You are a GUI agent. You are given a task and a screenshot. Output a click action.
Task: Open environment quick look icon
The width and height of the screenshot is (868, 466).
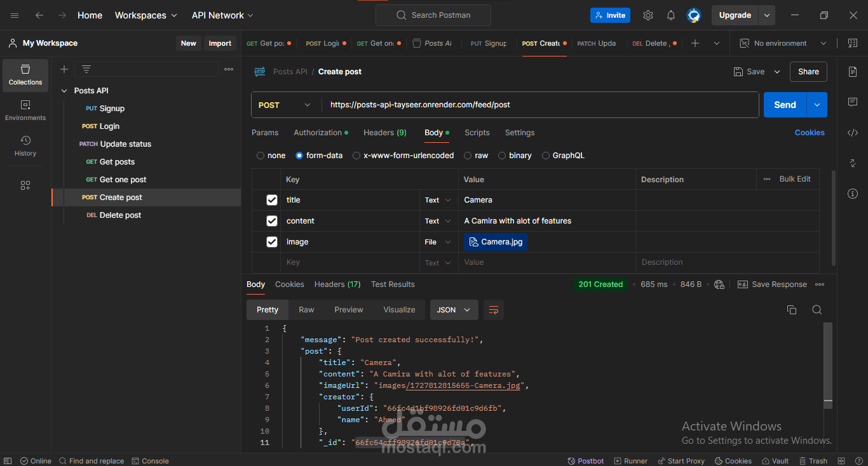(852, 43)
